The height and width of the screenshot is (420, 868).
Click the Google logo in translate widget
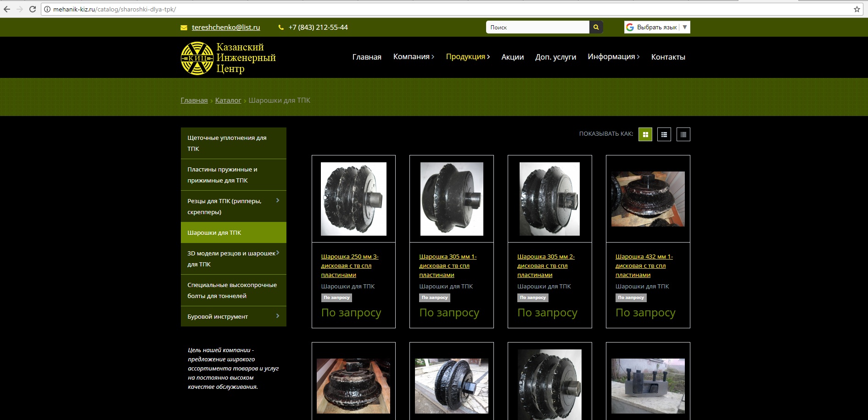[630, 27]
